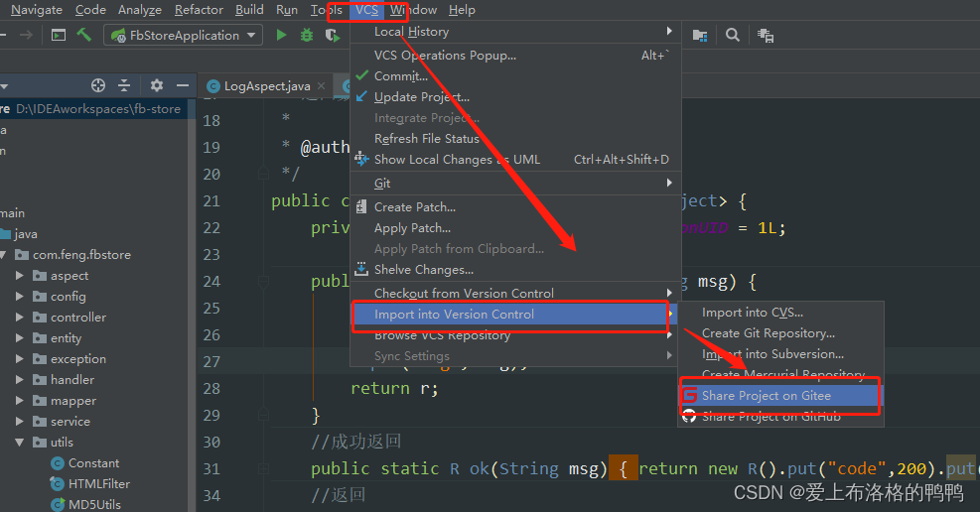Hide the project panel minus icon
Image resolution: width=980 pixels, height=512 pixels.
[x=183, y=85]
